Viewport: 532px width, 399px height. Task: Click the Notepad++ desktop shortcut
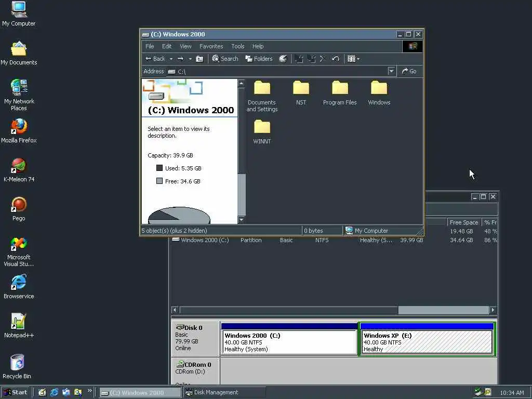19,326
